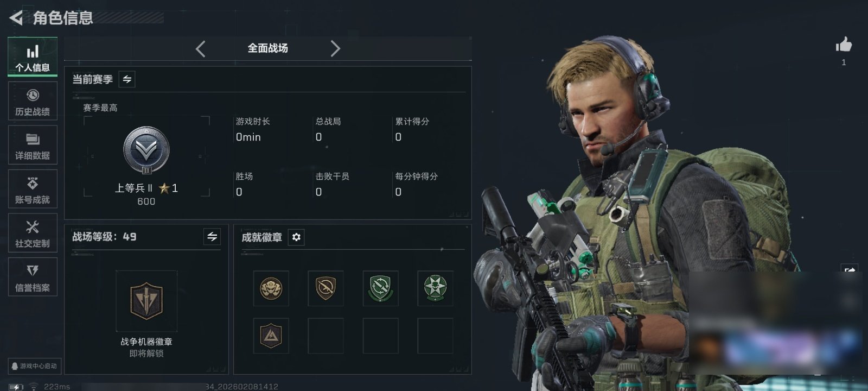Open the 账号成就 sidebar icon
This screenshot has height=391, width=868.
point(33,189)
